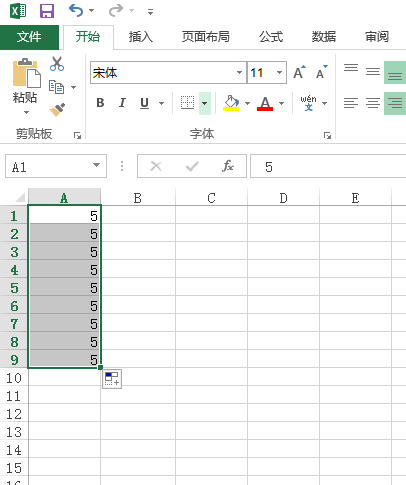
Task: Undo the last action
Action: 76,11
